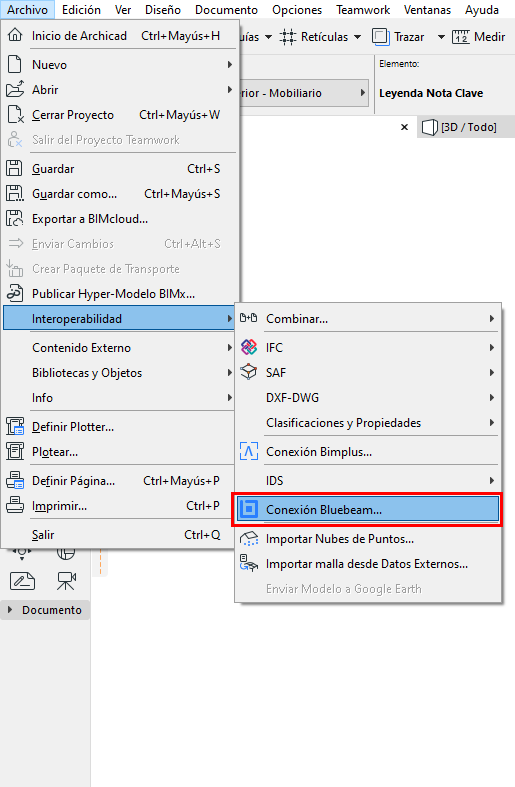This screenshot has height=787, width=515.
Task: Click the Nuevo blank document icon
Action: (x=15, y=64)
